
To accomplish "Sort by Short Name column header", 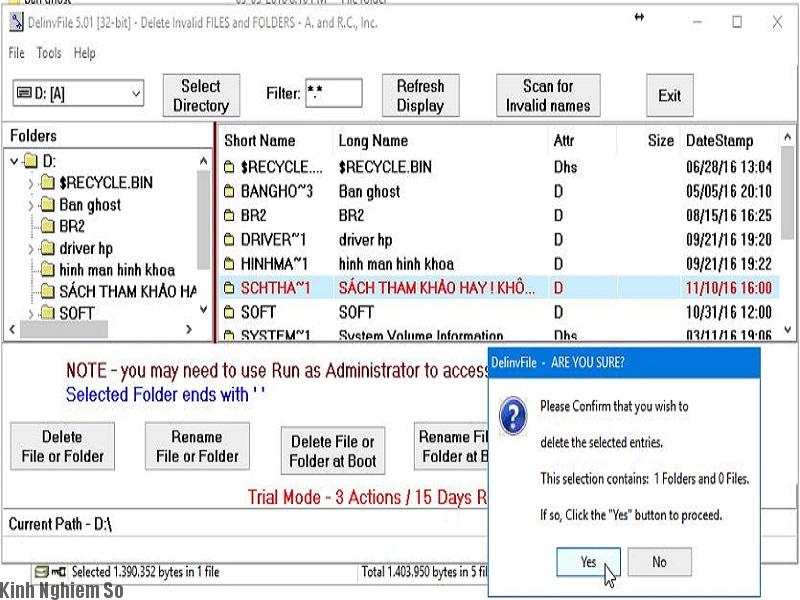I will pyautogui.click(x=260, y=140).
